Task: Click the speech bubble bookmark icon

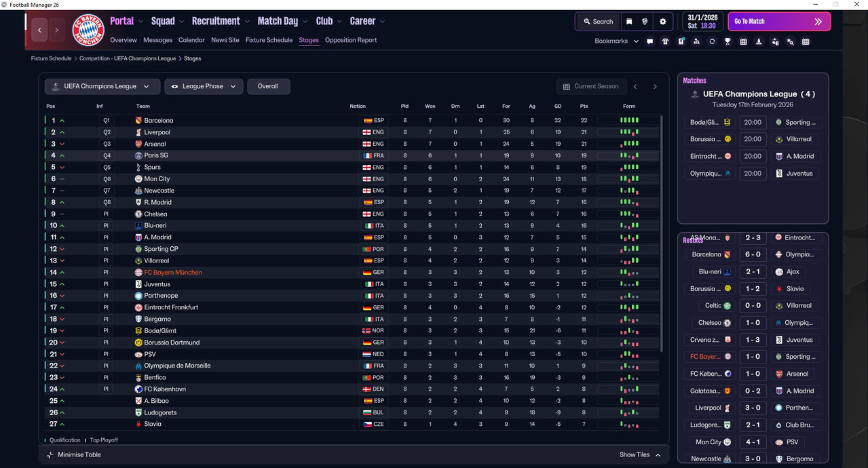Action: 649,41
